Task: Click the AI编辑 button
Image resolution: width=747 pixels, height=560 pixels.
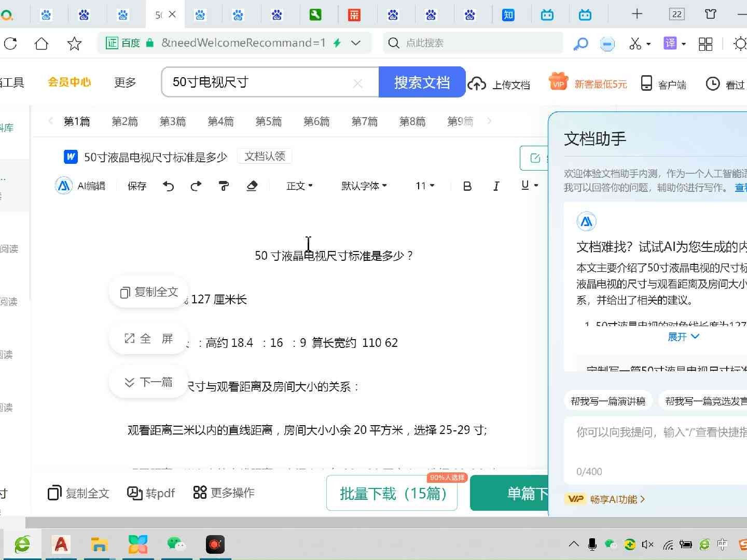Action: click(80, 186)
